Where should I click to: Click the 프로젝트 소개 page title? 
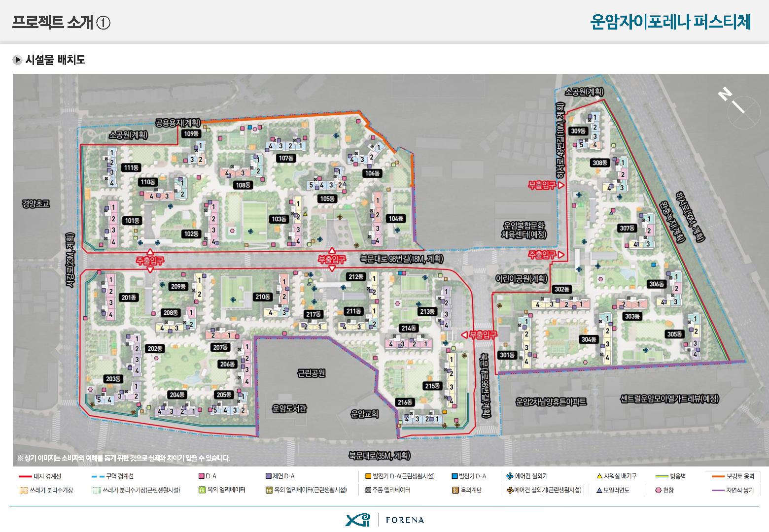point(53,23)
